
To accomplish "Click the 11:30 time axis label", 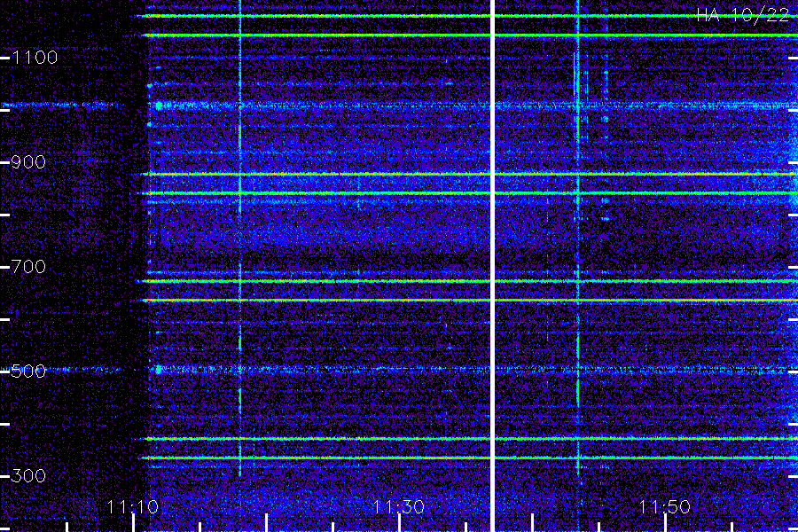I will 398,507.
